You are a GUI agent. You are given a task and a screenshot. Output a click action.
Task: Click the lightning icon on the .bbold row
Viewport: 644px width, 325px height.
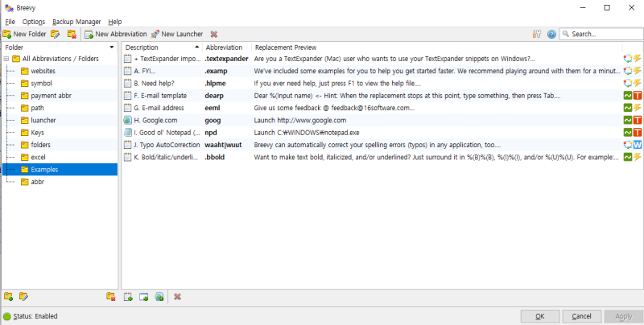(x=638, y=157)
